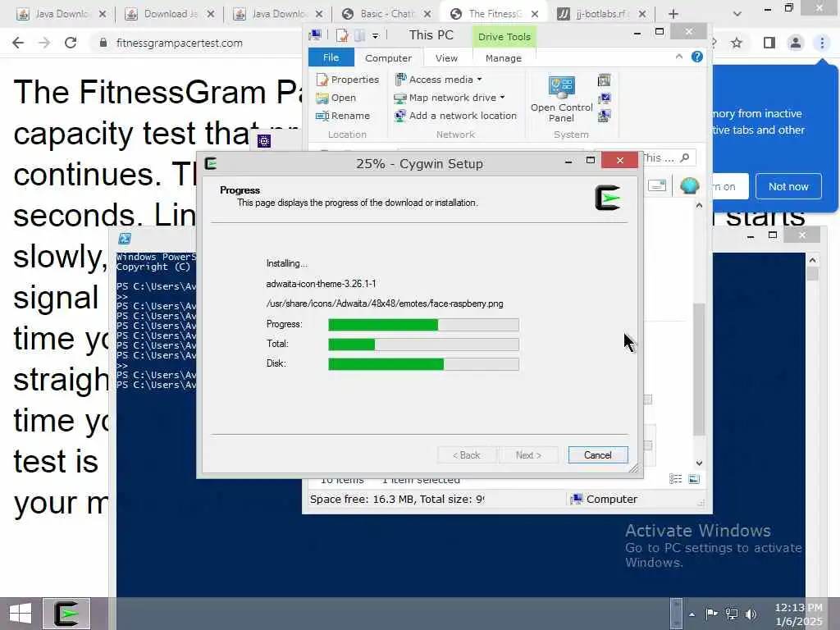Click Rename in the Location ribbon group
Screen dimensions: 840x630
click(x=344, y=116)
